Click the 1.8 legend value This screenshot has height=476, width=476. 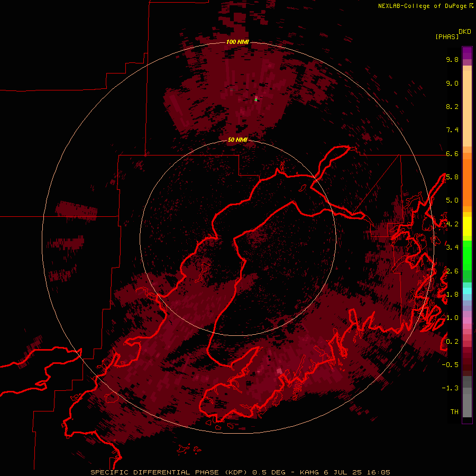[x=452, y=295]
